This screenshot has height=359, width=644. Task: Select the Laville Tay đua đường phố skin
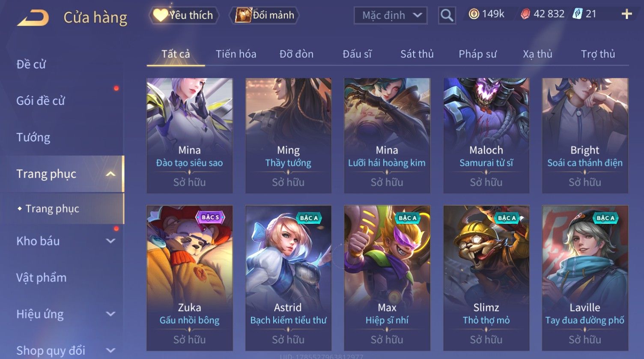click(585, 278)
